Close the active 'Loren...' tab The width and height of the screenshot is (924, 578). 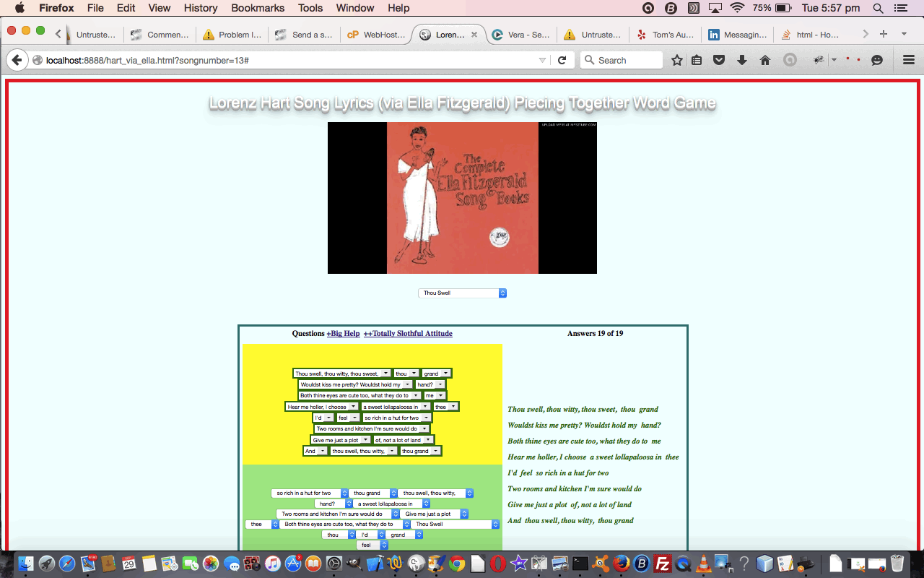point(474,34)
